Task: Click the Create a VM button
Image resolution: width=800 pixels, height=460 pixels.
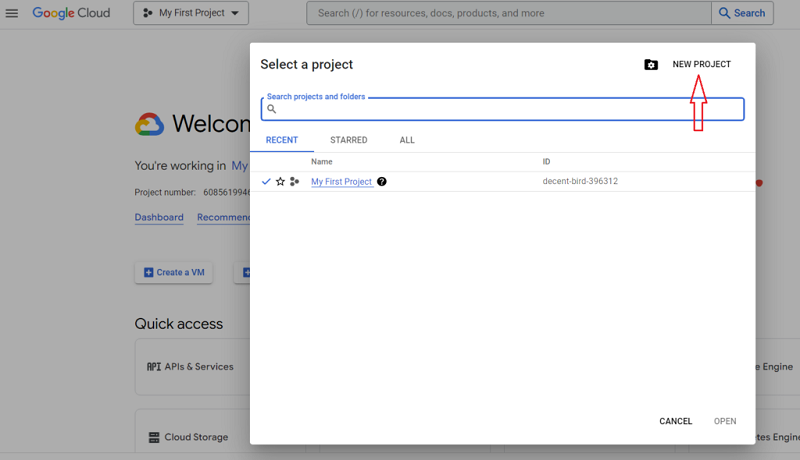Action: [x=174, y=272]
